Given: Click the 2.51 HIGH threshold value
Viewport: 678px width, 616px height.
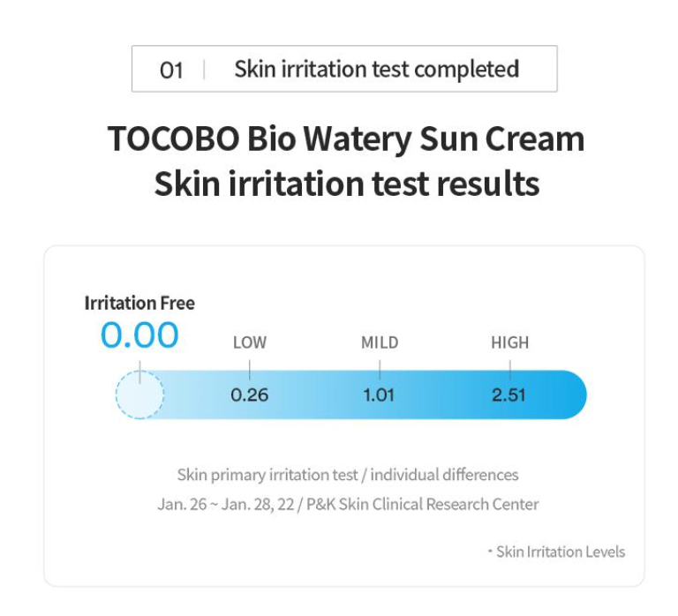Looking at the screenshot, I should coord(508,394).
